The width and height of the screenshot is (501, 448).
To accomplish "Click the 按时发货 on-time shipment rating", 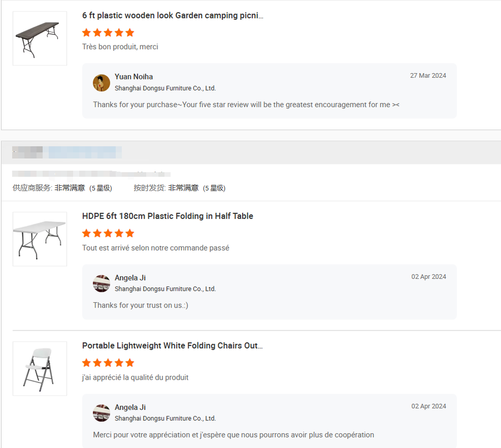I will (179, 188).
